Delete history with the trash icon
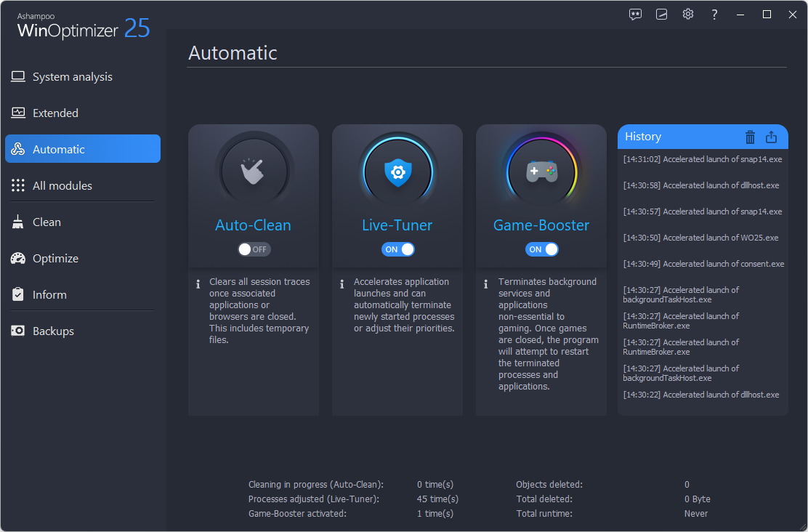The height and width of the screenshot is (532, 808). (x=751, y=137)
